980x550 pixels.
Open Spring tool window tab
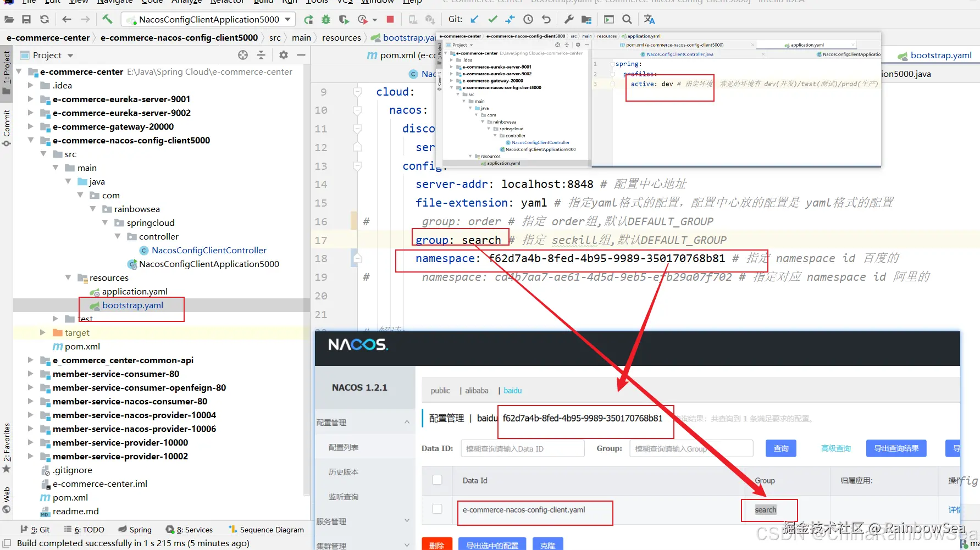point(135,530)
